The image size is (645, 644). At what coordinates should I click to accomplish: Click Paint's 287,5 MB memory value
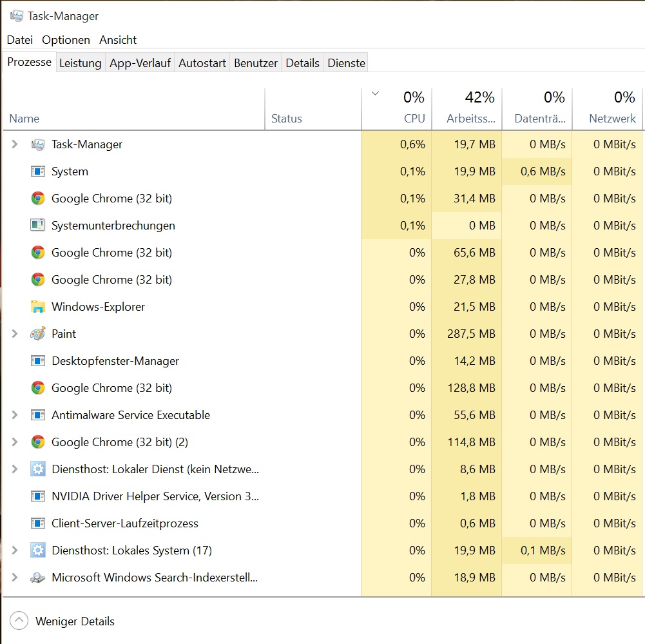click(x=471, y=334)
